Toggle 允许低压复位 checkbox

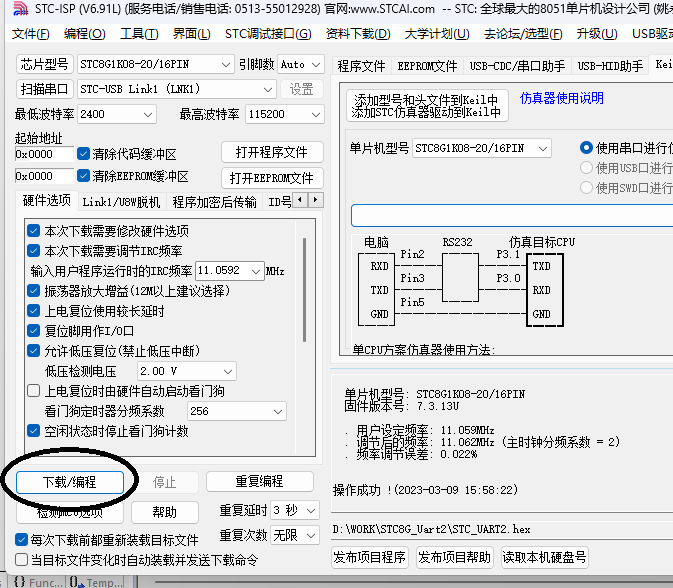point(33,351)
